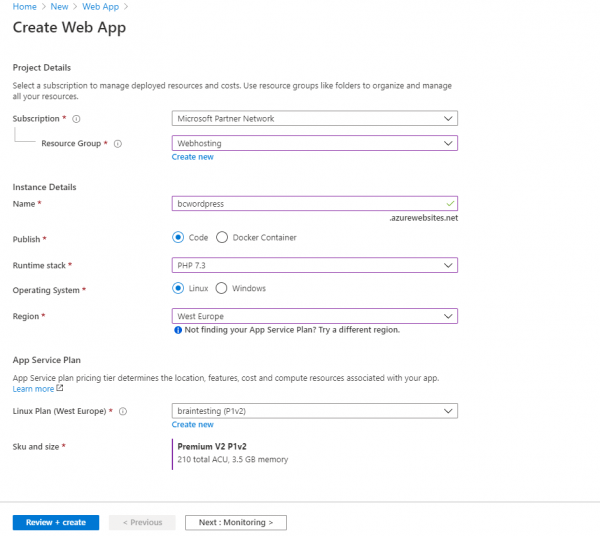Screen dimensions: 600x536
Task: Click the info icon next to Resource Group
Action: pyautogui.click(x=118, y=143)
